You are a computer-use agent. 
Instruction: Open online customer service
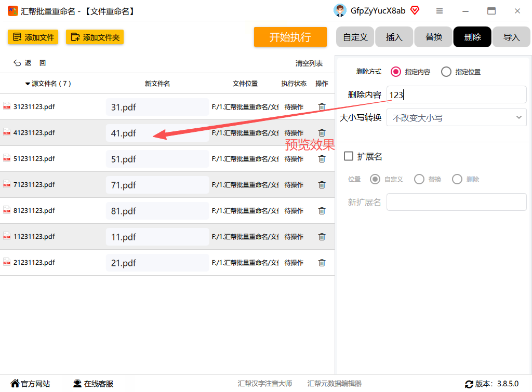pyautogui.click(x=94, y=384)
